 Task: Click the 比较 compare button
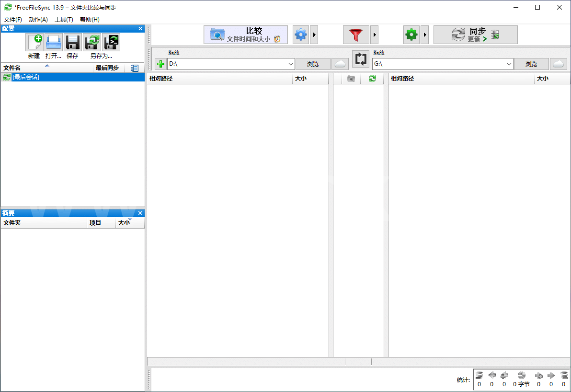(x=246, y=35)
